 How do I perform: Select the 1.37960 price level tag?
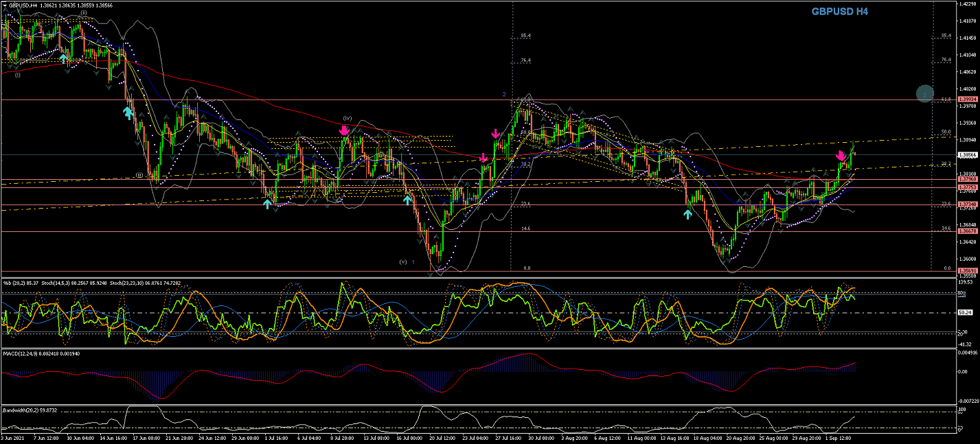click(x=968, y=179)
